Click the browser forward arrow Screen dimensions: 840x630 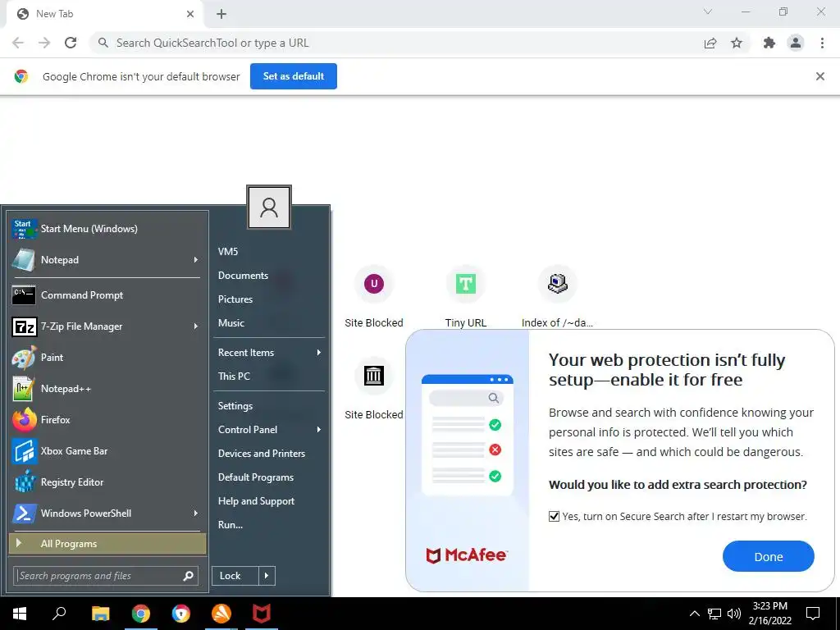(x=44, y=43)
